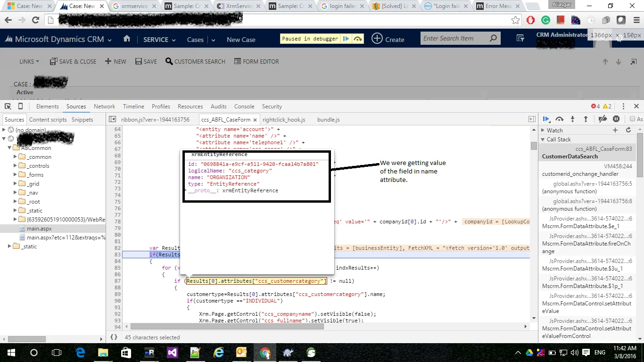The width and height of the screenshot is (644, 362).
Task: Click the Grammarly extension icon
Action: point(545,20)
